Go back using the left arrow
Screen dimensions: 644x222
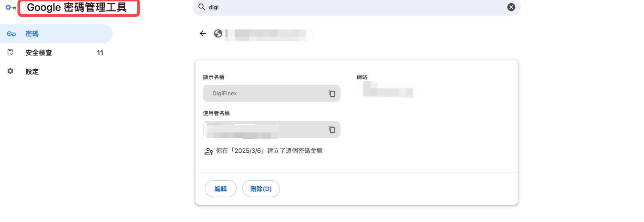point(203,33)
